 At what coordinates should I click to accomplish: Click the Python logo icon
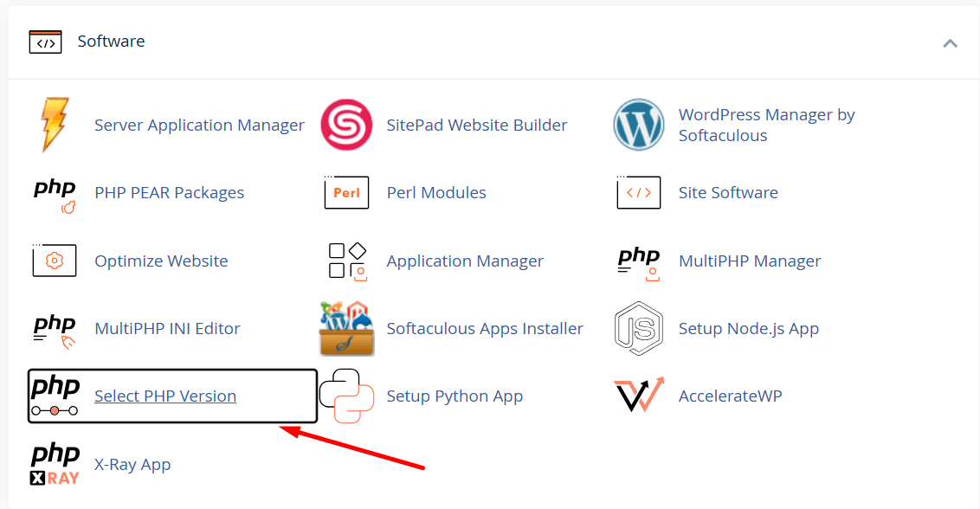pos(347,396)
